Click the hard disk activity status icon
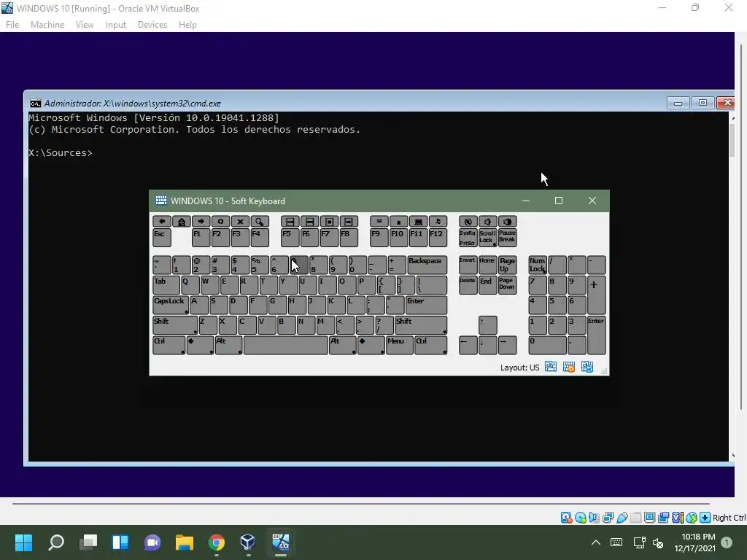Viewport: 747px width, 560px height. (x=566, y=518)
